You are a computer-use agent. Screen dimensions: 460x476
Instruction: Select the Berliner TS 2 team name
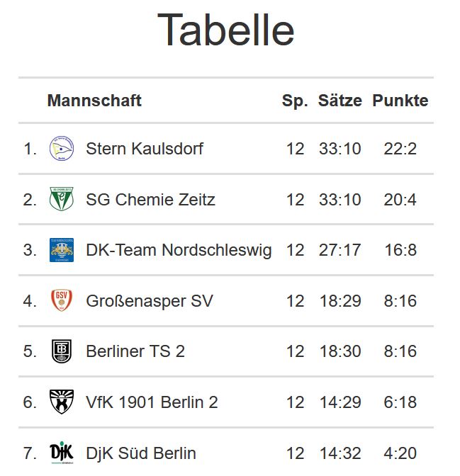coord(135,351)
